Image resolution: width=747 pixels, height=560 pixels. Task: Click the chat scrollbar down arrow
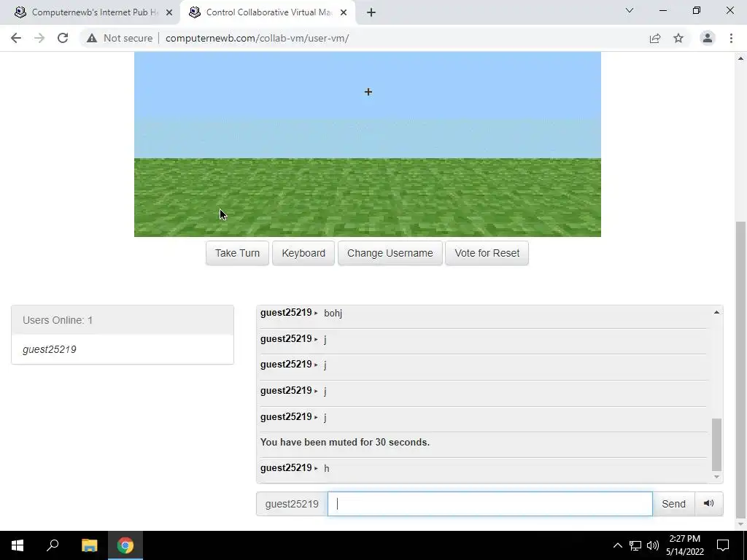click(x=716, y=477)
